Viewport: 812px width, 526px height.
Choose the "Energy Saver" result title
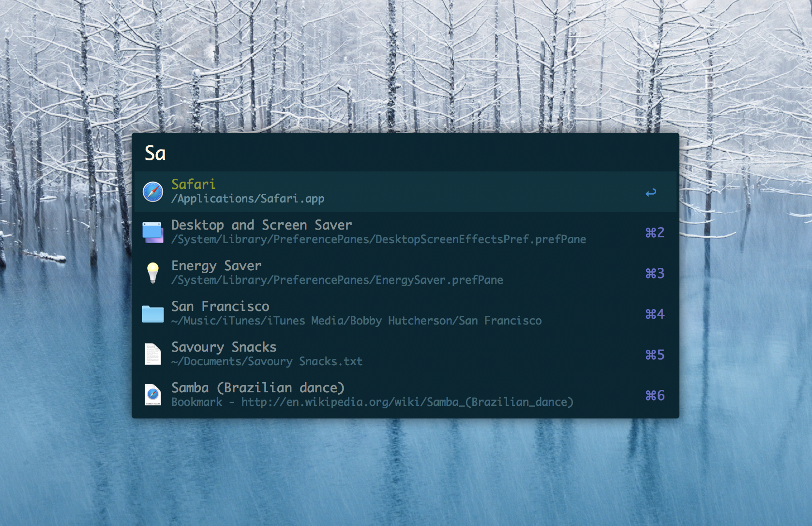[x=216, y=266]
